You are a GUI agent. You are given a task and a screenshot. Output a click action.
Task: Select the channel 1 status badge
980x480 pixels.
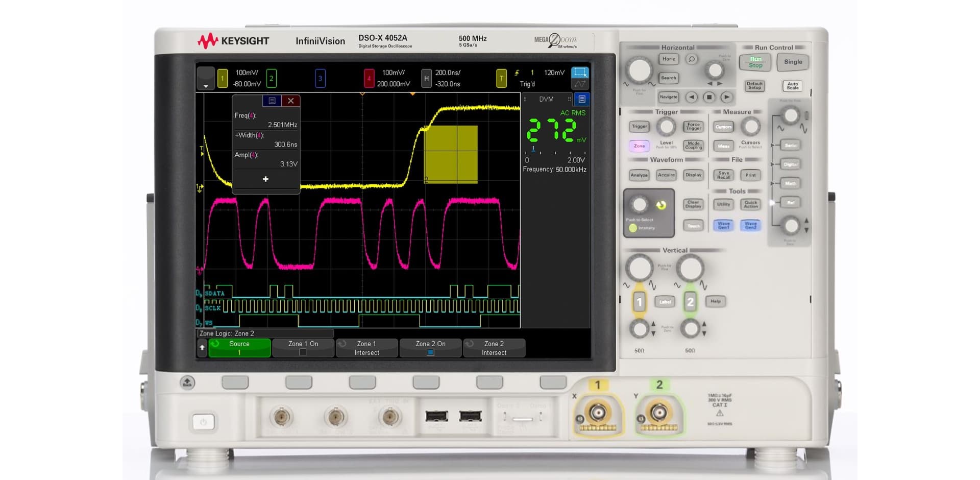click(222, 78)
